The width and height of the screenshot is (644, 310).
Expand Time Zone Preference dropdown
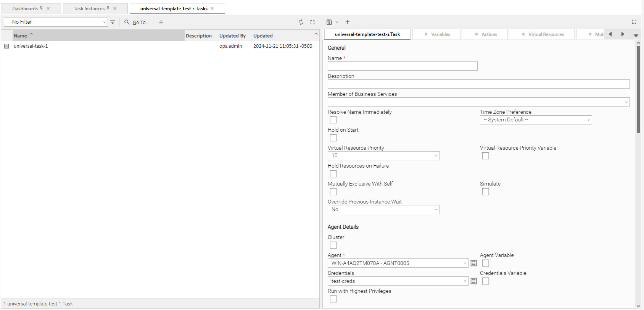[536, 120]
